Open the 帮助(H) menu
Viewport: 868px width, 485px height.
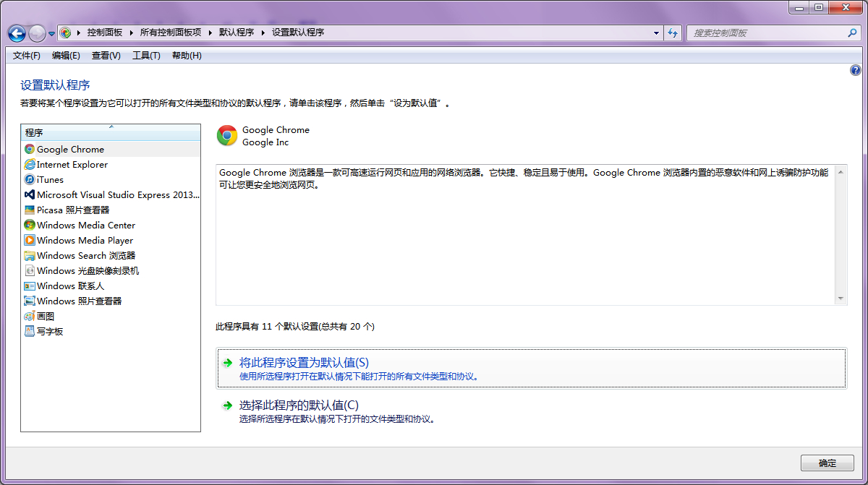(x=187, y=56)
